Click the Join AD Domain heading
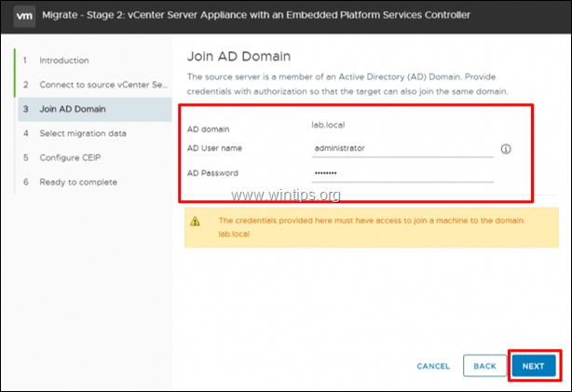The image size is (572, 392). coord(238,57)
